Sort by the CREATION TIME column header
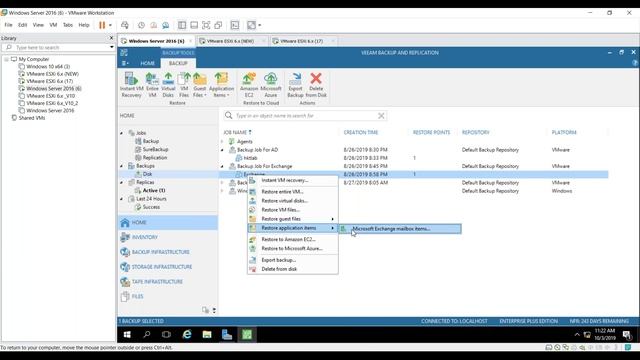This screenshot has width=640, height=360. (361, 132)
